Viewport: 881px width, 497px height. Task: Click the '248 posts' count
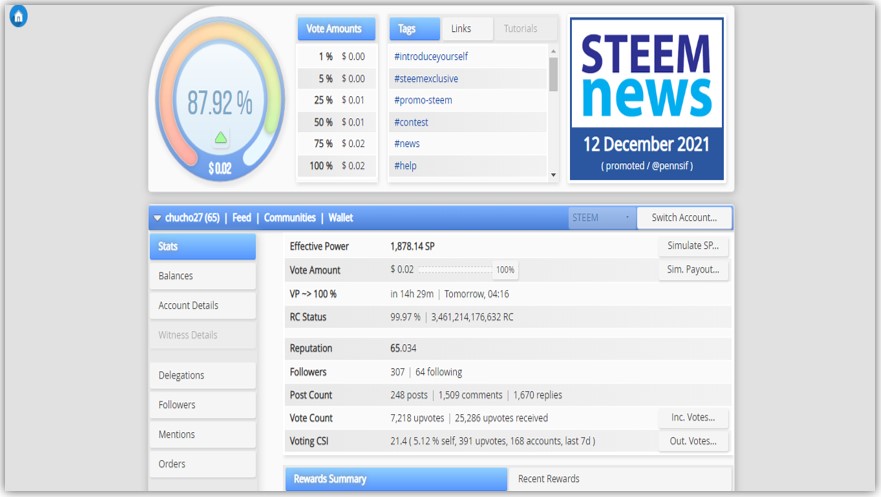409,395
